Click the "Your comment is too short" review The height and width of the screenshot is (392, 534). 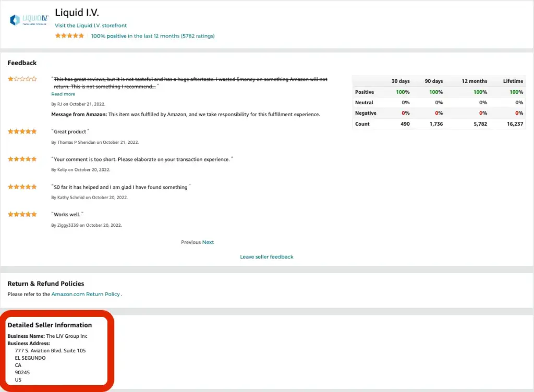coord(142,160)
